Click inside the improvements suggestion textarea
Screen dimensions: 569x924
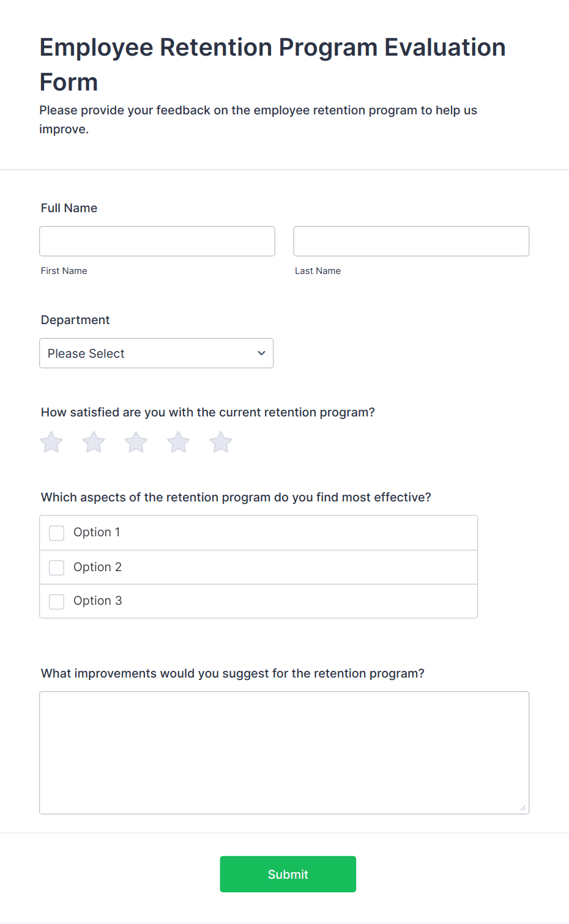click(x=284, y=753)
